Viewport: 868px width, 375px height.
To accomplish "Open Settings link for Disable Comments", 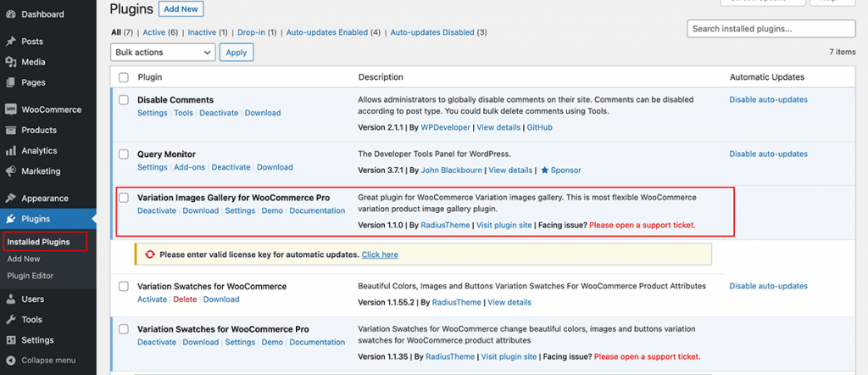I will 153,113.
